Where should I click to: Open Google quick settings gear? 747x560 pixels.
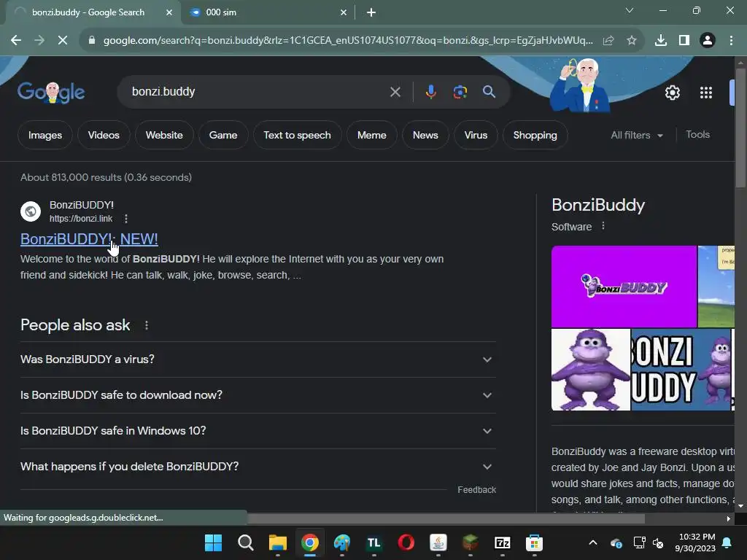tap(672, 93)
